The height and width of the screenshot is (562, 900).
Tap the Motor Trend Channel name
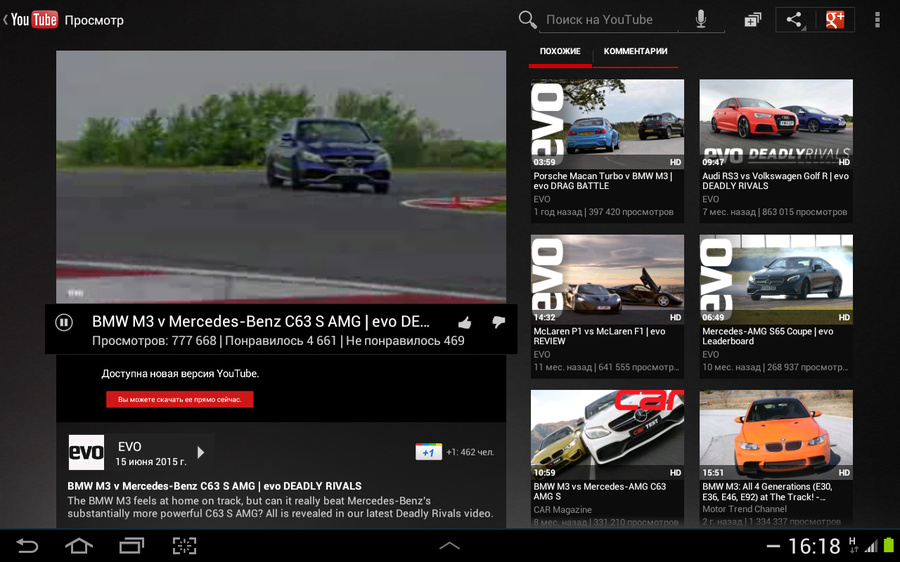(744, 509)
